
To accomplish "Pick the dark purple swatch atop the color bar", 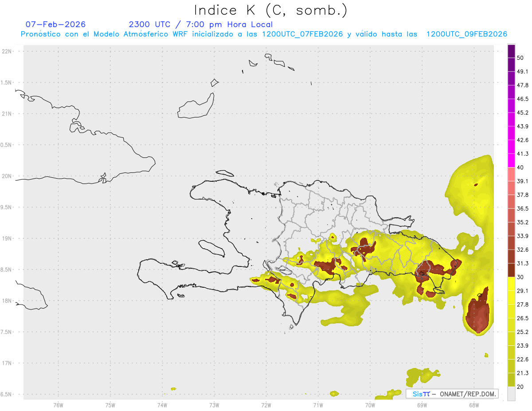I will tap(512, 51).
